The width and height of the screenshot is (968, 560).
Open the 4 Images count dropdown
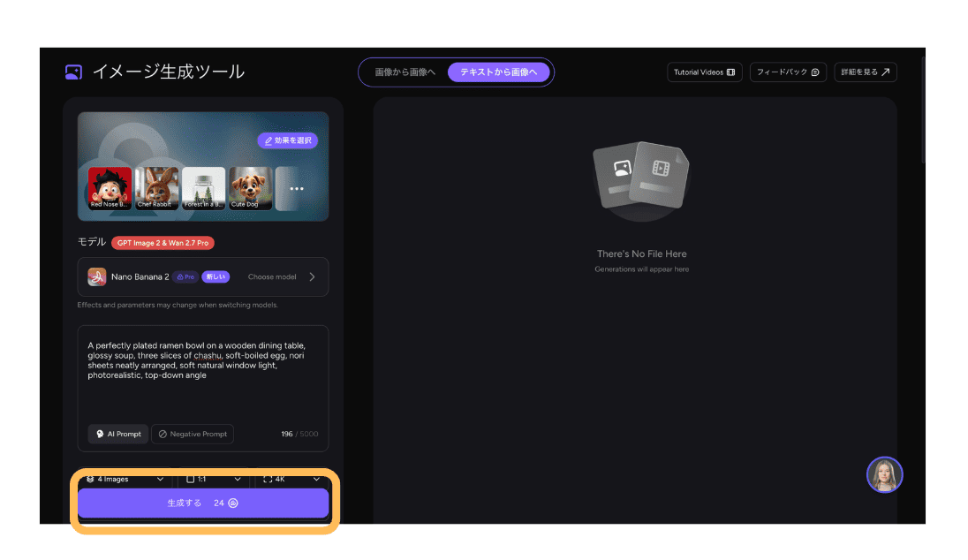pos(125,479)
